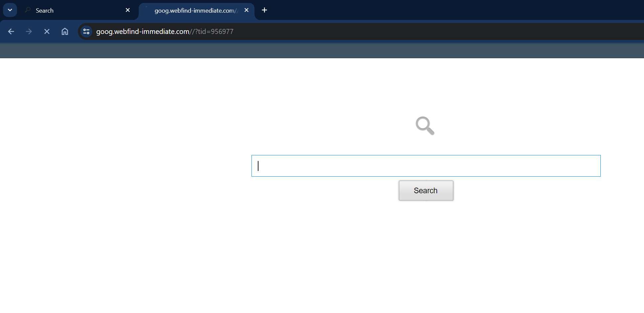The width and height of the screenshot is (644, 313).
Task: Navigate forward a page
Action: pyautogui.click(x=29, y=31)
